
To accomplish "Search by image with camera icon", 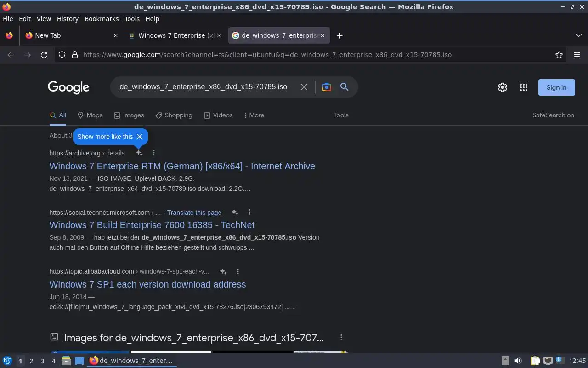I will point(327,87).
